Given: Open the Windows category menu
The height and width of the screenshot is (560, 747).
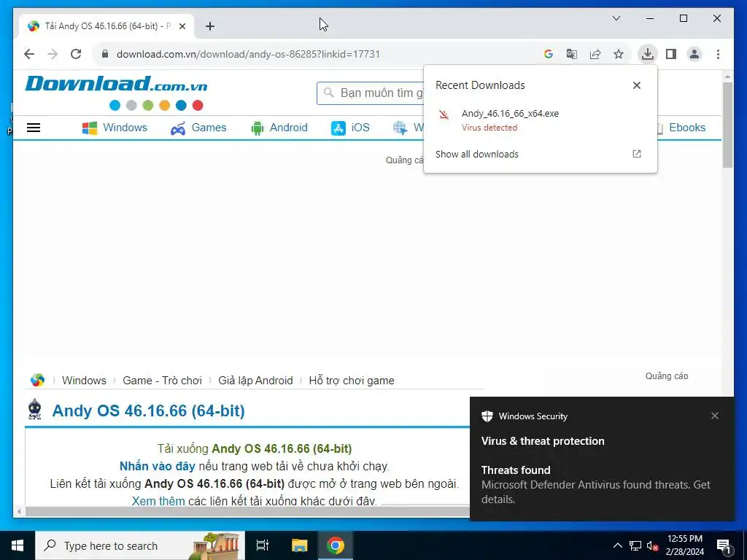Looking at the screenshot, I should 115,128.
